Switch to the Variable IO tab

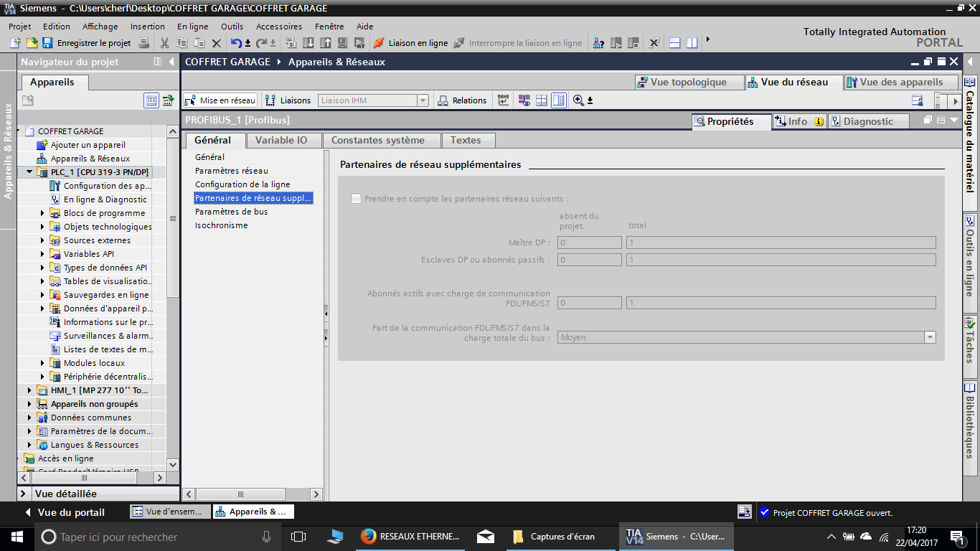[281, 140]
